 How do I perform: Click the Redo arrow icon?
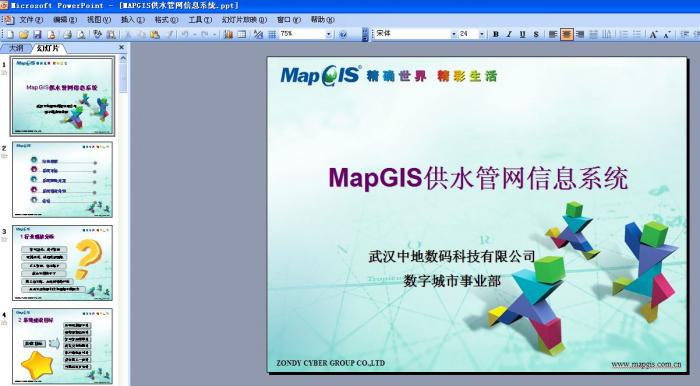coord(204,34)
